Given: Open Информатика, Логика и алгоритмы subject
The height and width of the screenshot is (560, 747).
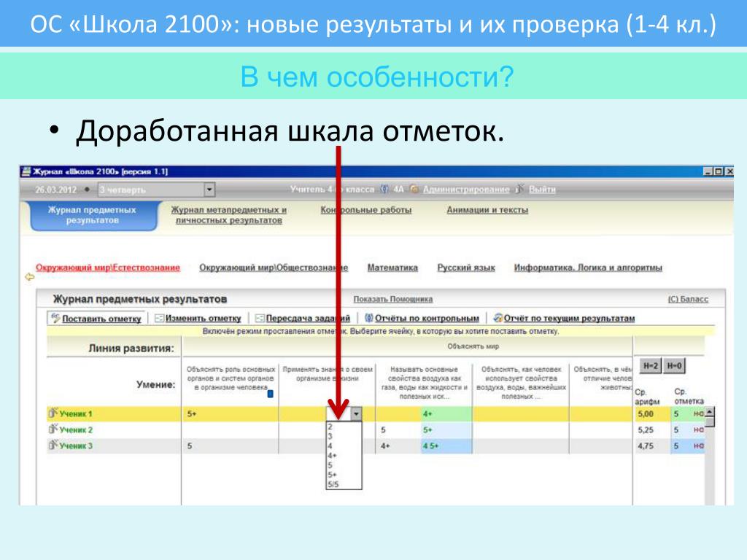Looking at the screenshot, I should click(588, 268).
